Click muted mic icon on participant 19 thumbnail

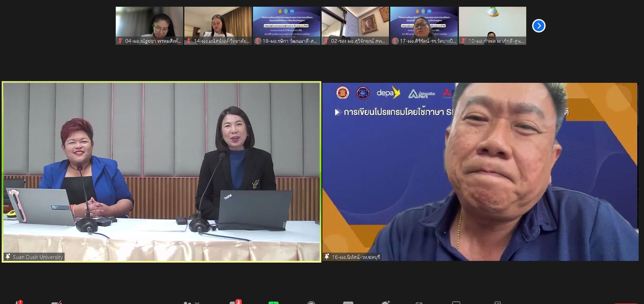coord(258,41)
